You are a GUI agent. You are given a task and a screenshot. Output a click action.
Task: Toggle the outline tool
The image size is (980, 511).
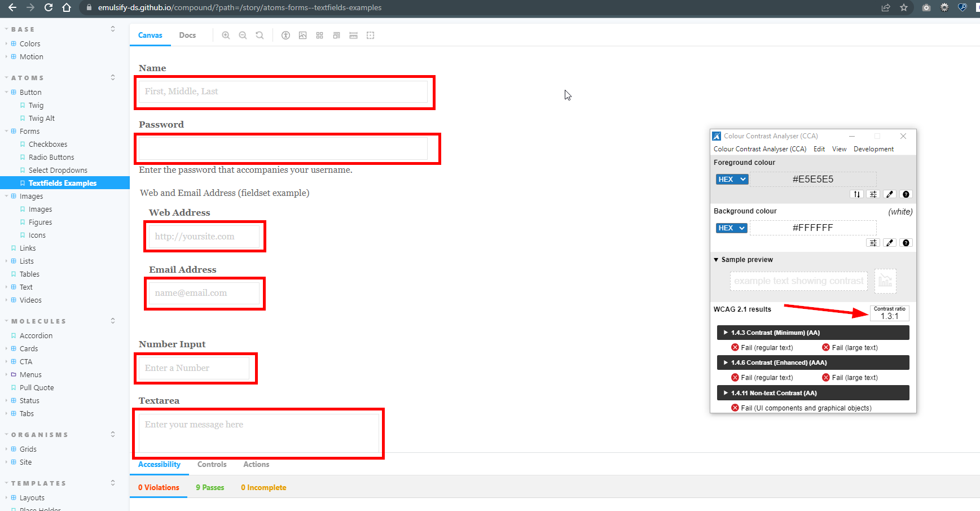click(371, 35)
